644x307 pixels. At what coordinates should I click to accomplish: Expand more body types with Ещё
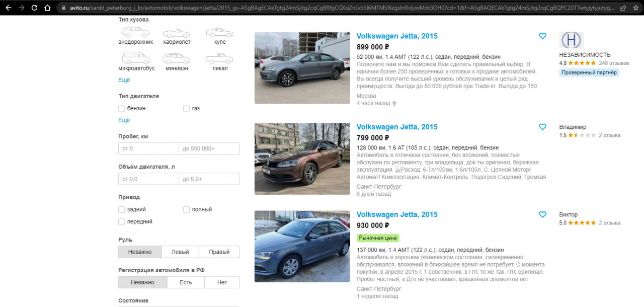coord(124,80)
